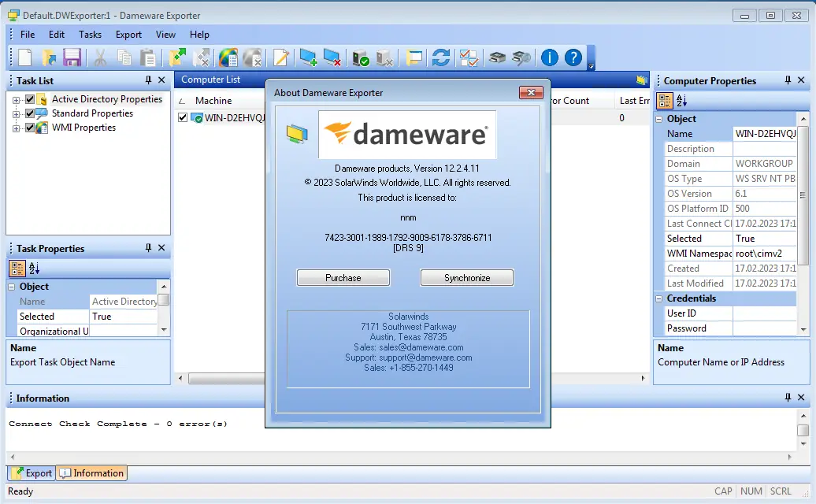Start the export with green arrow icon
The height and width of the screenshot is (504, 816).
(176, 57)
